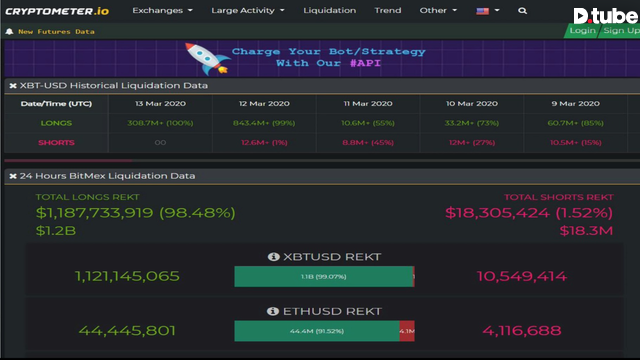This screenshot has width=640, height=360.
Task: Click the $1.2B longs summary
Action: (56, 231)
